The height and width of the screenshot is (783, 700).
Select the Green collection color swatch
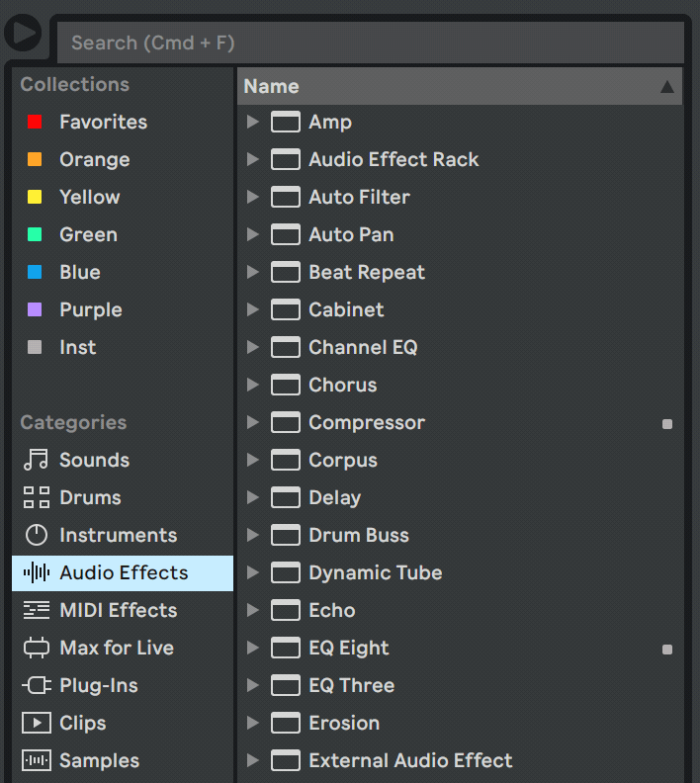(x=35, y=234)
